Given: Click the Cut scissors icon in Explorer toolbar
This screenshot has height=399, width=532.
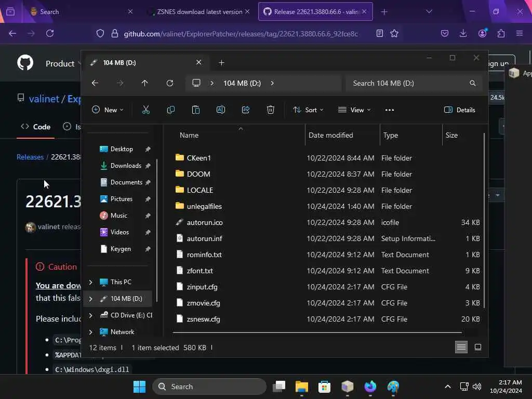Looking at the screenshot, I should 145,110.
